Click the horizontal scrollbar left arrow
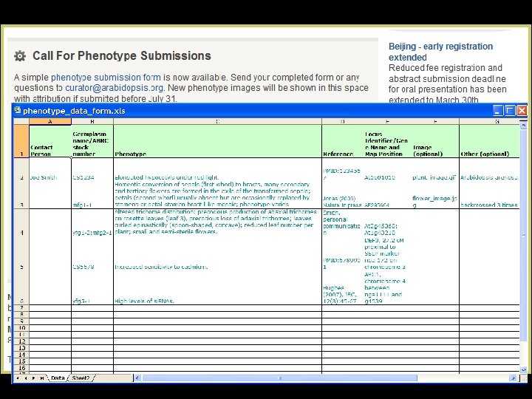Viewport: 532px width, 399px height. click(x=137, y=378)
